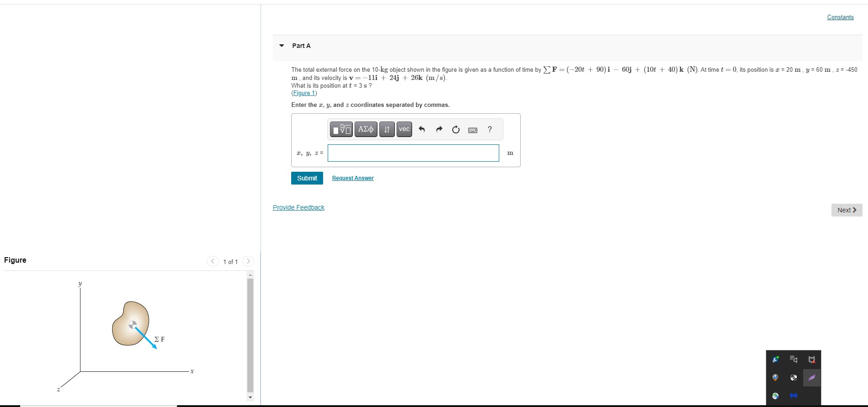This screenshot has width=868, height=407.
Task: Go to previous figure arrow
Action: point(213,261)
